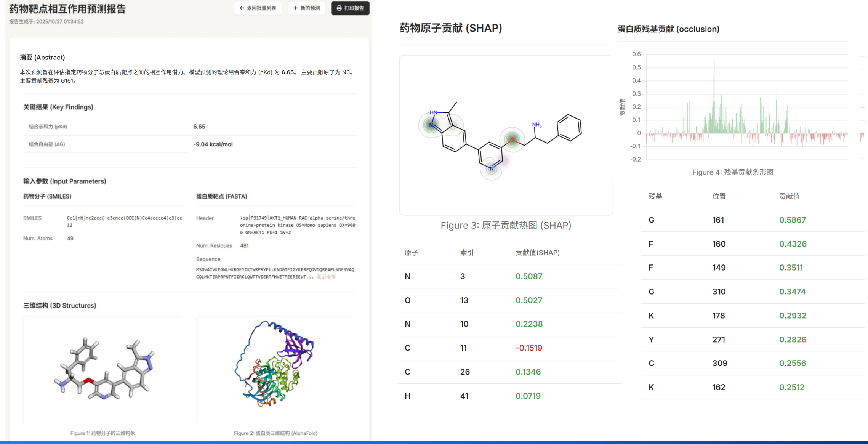868x444 pixels.
Task: Expand the full sequence via 显示全部
Action: 326,277
